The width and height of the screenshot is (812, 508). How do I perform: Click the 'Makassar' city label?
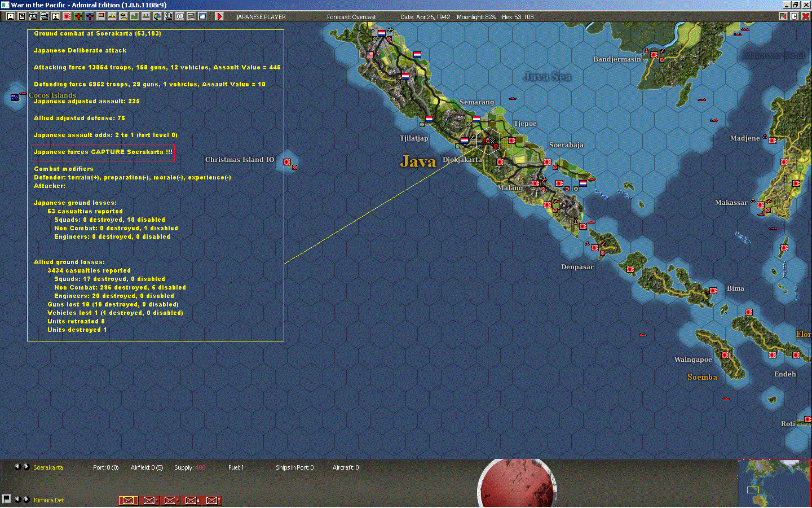click(x=731, y=203)
